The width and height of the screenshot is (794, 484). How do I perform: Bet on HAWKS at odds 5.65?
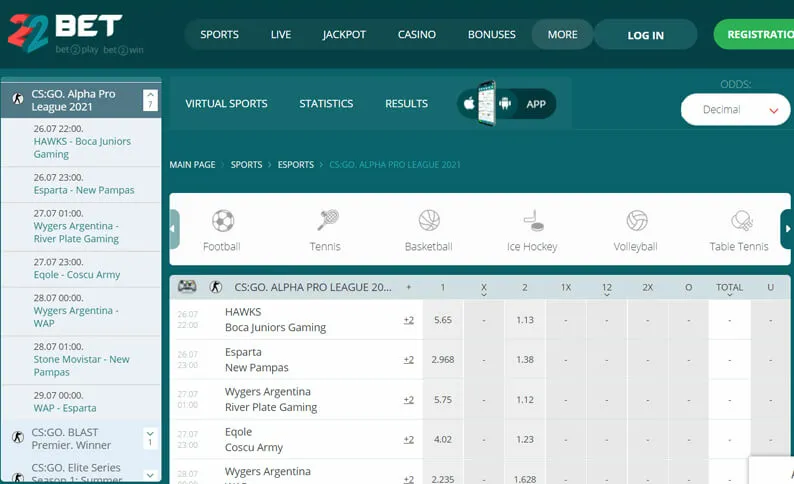pos(443,320)
